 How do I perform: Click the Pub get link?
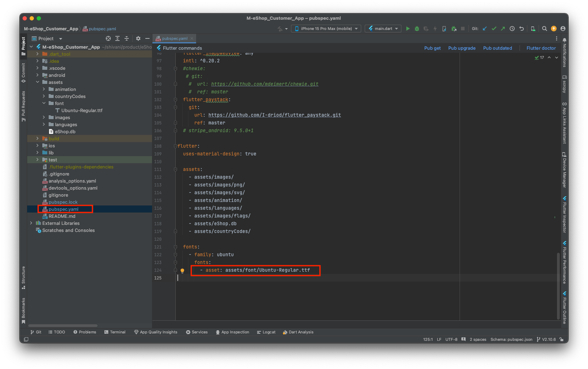coord(432,48)
